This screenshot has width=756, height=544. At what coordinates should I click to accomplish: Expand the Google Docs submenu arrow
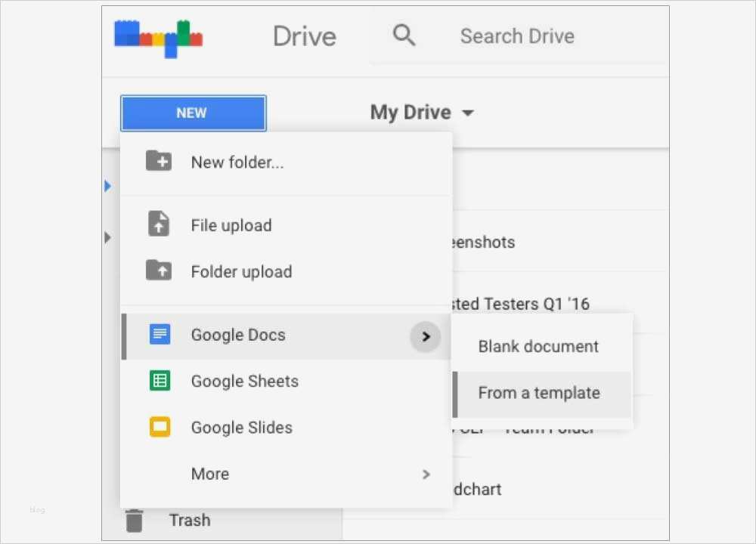(x=426, y=336)
